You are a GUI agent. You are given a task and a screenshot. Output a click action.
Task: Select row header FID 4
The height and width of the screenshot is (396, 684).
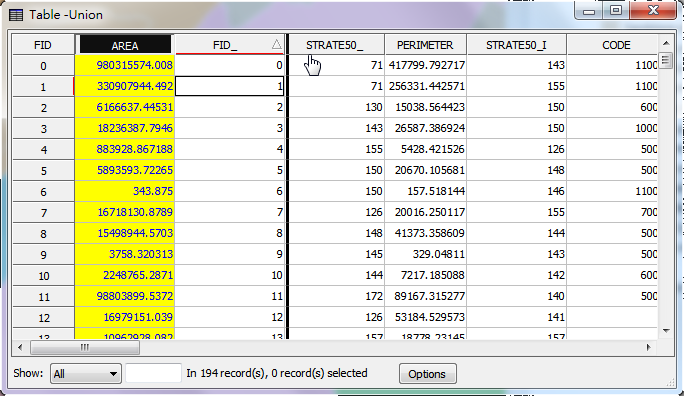(43, 150)
